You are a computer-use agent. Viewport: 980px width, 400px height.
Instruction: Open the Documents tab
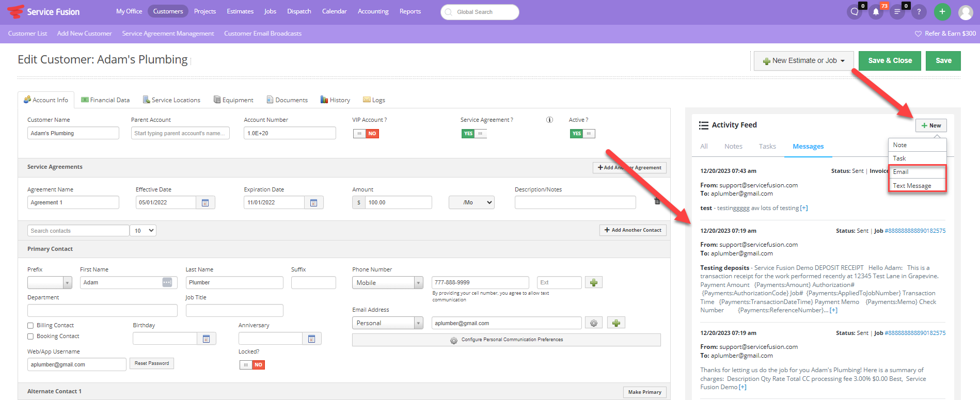pos(287,100)
